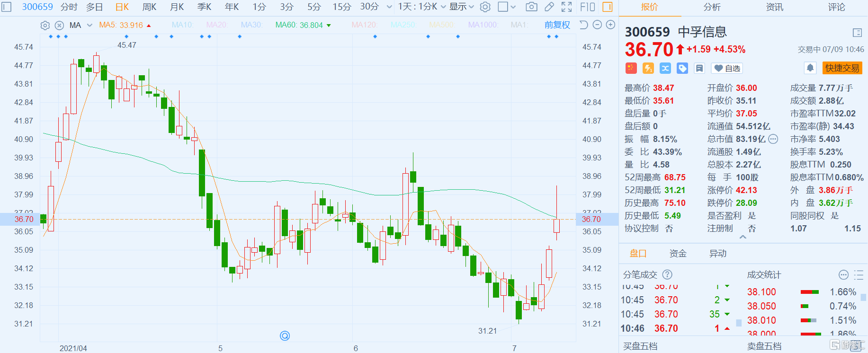
Task: Take a chart screenshot with camera icon
Action: point(532,7)
